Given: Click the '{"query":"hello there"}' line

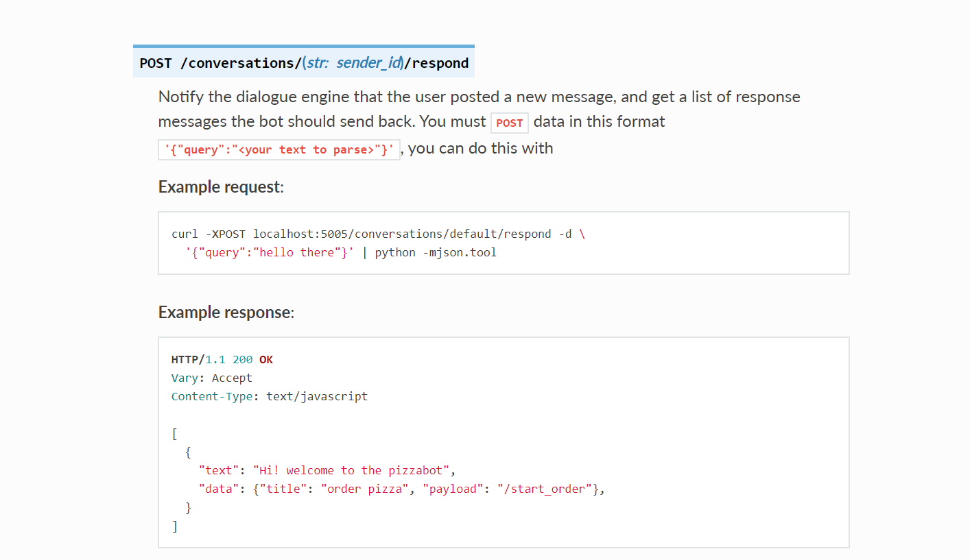Looking at the screenshot, I should pyautogui.click(x=270, y=252).
